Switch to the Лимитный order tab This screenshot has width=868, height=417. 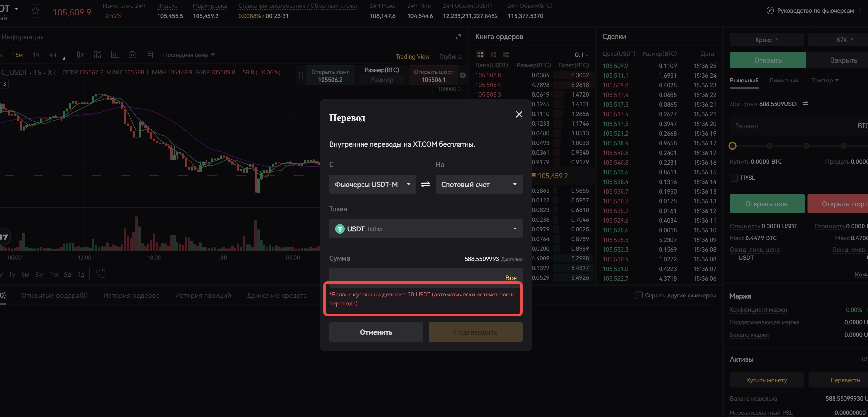pos(784,81)
